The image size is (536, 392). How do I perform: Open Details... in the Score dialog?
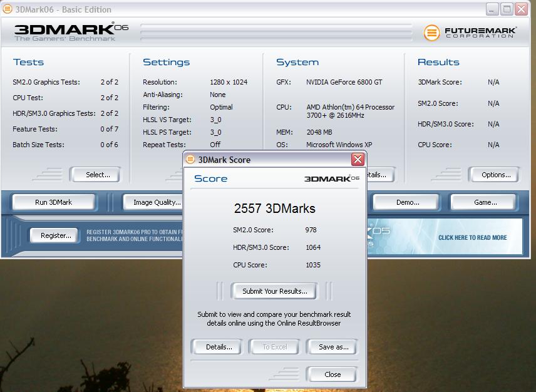(x=217, y=347)
